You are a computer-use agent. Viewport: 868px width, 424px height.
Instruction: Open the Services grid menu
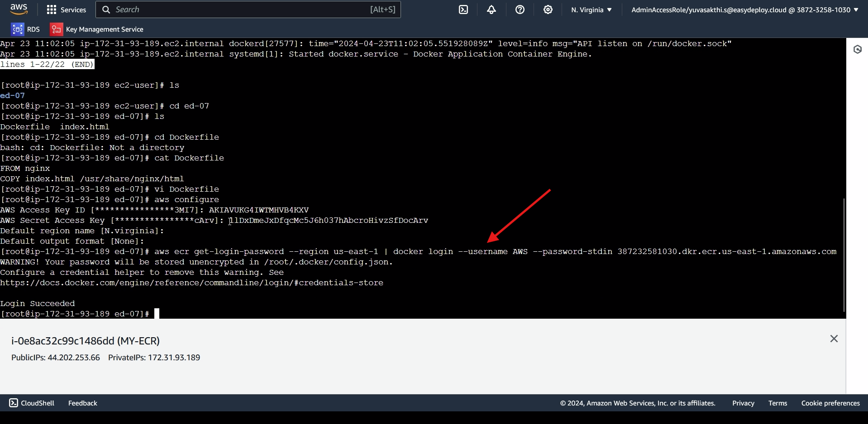point(66,9)
